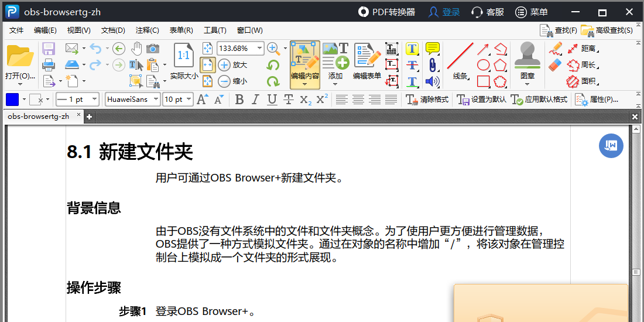
Task: Select the cloud shape tool
Action: pyautogui.click(x=500, y=81)
